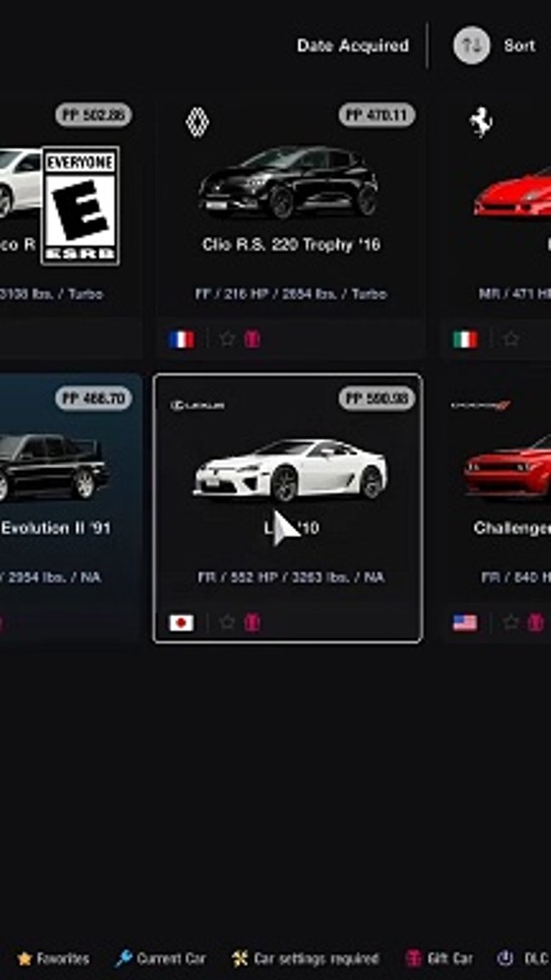The height and width of the screenshot is (980, 551).
Task: Click the Sort arrows icon
Action: coord(471,45)
